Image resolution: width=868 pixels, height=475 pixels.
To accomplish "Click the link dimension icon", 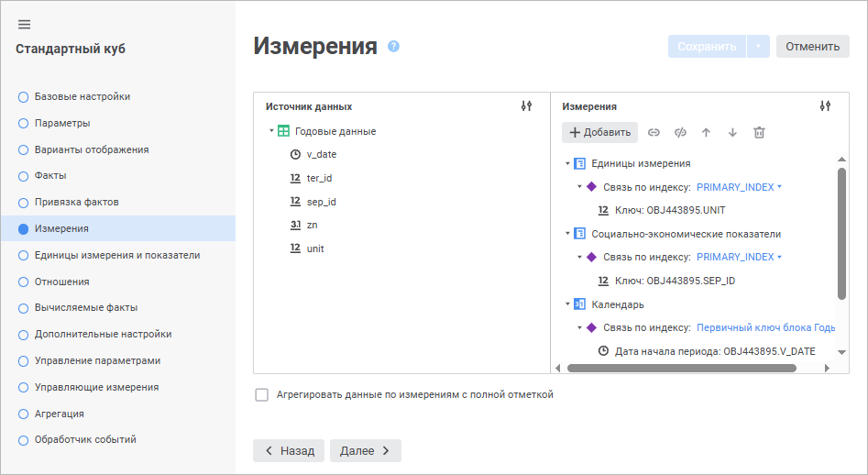I will coord(654,132).
